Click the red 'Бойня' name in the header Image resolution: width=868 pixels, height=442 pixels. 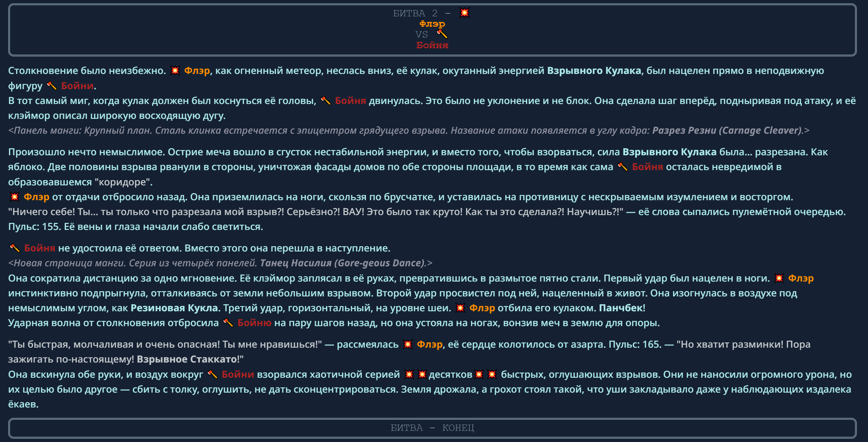432,45
